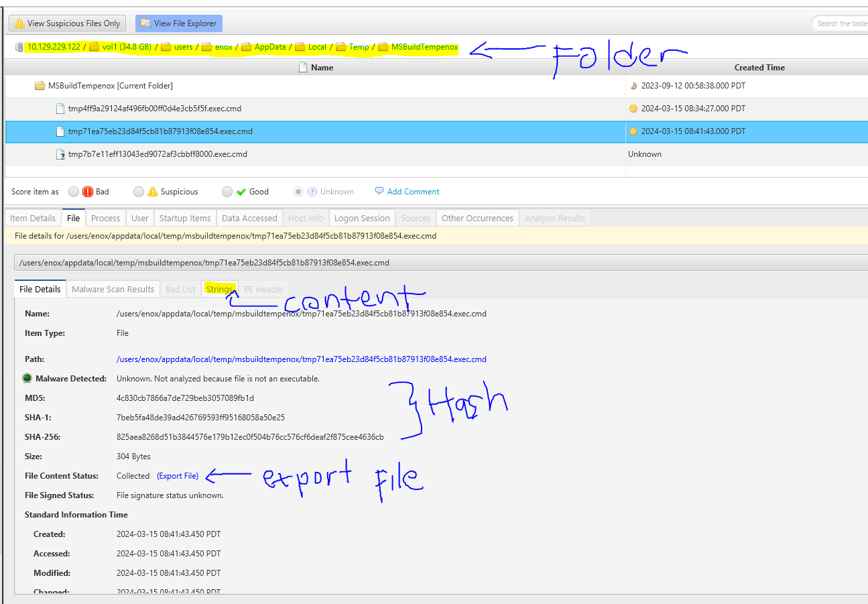Open the vol1 folder icon in breadcrumb
Screen dimensions: 868x604
tap(95, 47)
